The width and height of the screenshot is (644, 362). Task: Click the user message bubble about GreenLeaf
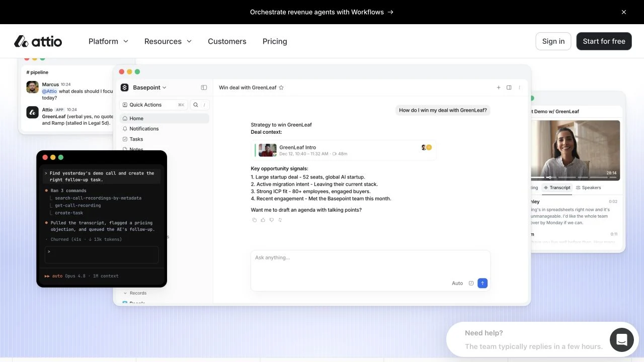coord(443,110)
